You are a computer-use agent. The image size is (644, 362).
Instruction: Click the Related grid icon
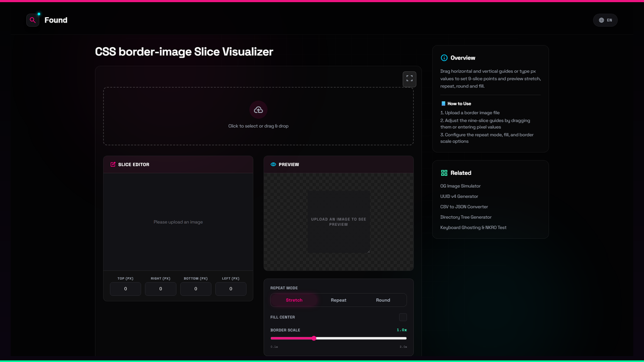[444, 173]
